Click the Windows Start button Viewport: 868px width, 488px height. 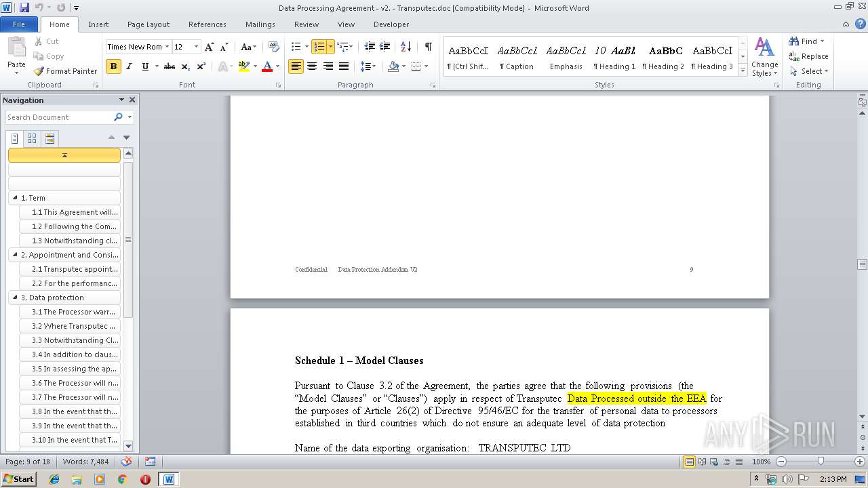tap(18, 479)
